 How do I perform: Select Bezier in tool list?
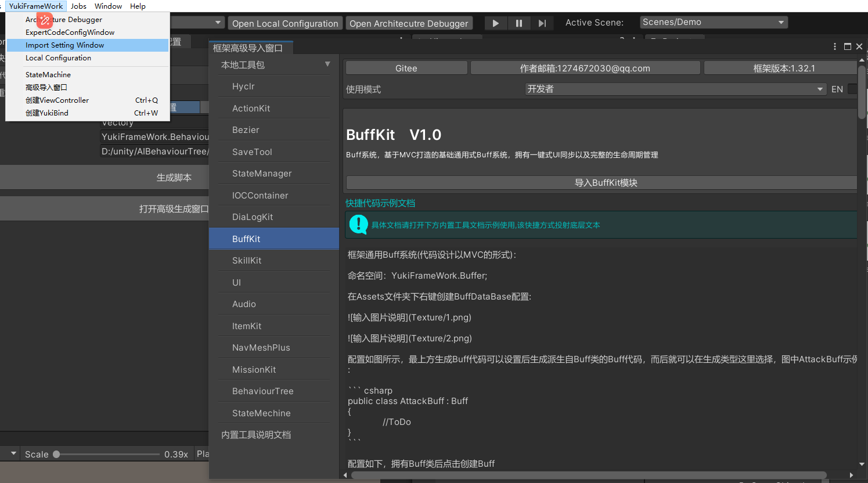point(274,129)
